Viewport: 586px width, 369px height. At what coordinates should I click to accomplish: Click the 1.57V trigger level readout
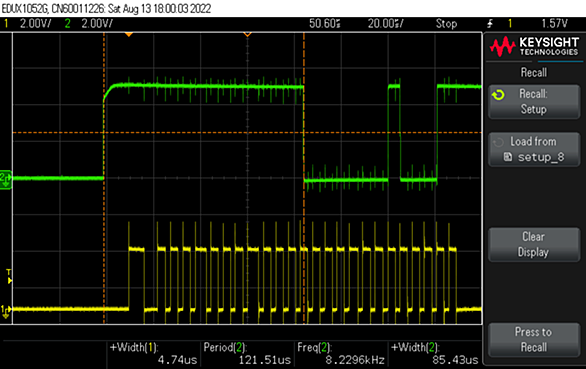(x=555, y=24)
